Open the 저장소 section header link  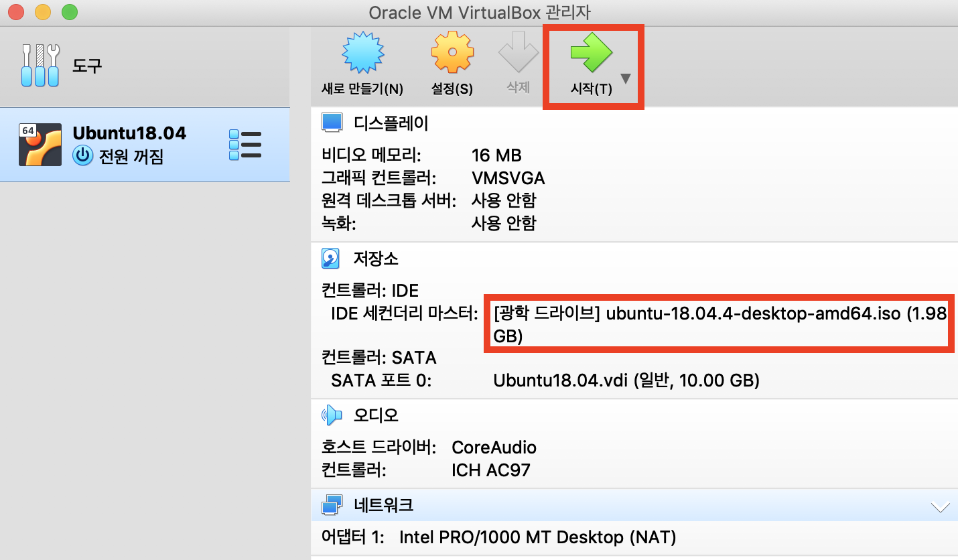(x=376, y=258)
